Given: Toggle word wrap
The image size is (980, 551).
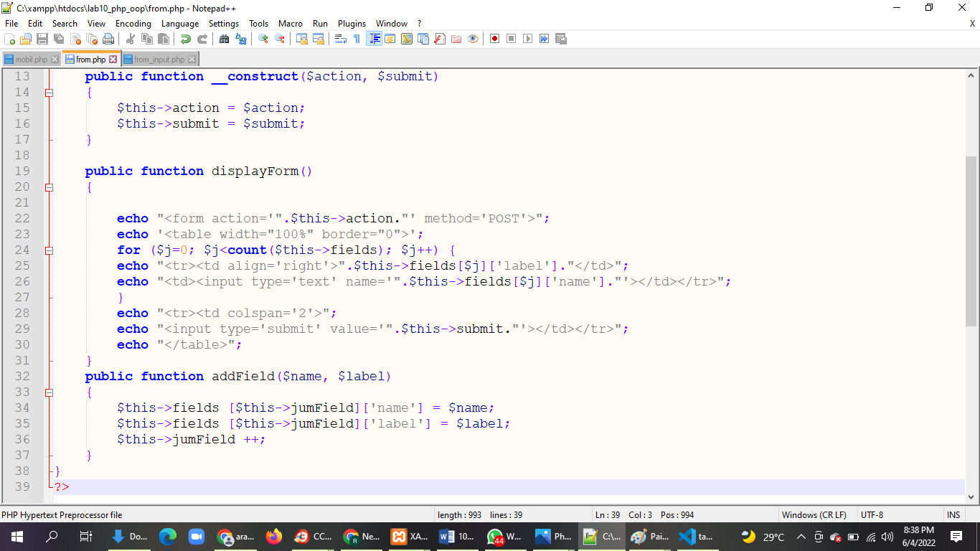Looking at the screenshot, I should (340, 39).
